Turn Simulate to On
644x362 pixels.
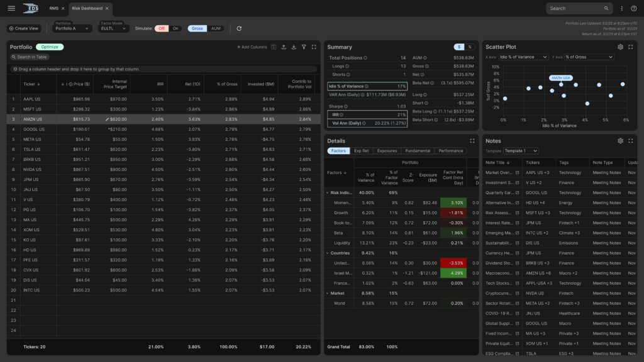pyautogui.click(x=175, y=28)
